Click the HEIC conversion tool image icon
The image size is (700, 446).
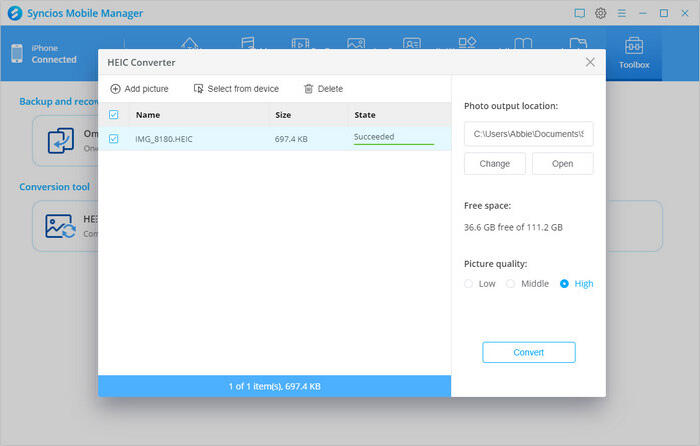tap(60, 226)
